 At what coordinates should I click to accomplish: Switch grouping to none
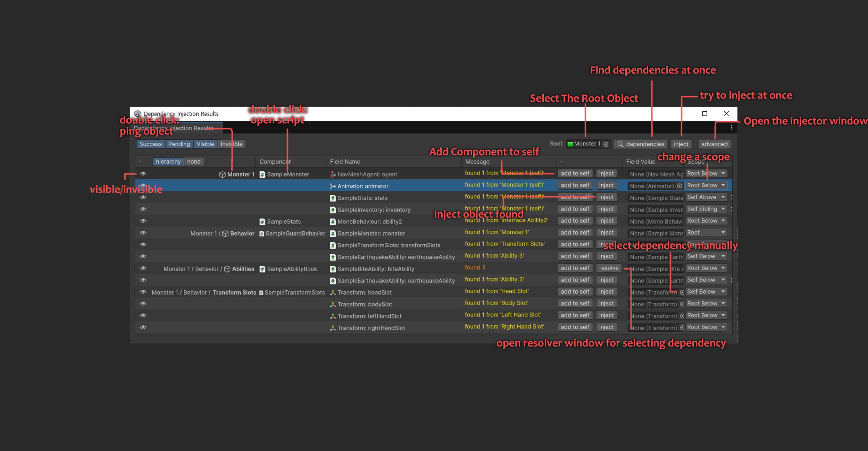click(193, 162)
